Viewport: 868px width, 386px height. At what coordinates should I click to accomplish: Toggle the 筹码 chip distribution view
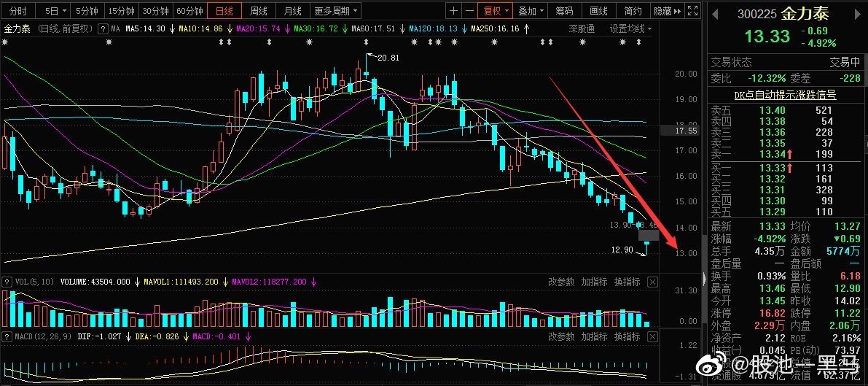564,11
